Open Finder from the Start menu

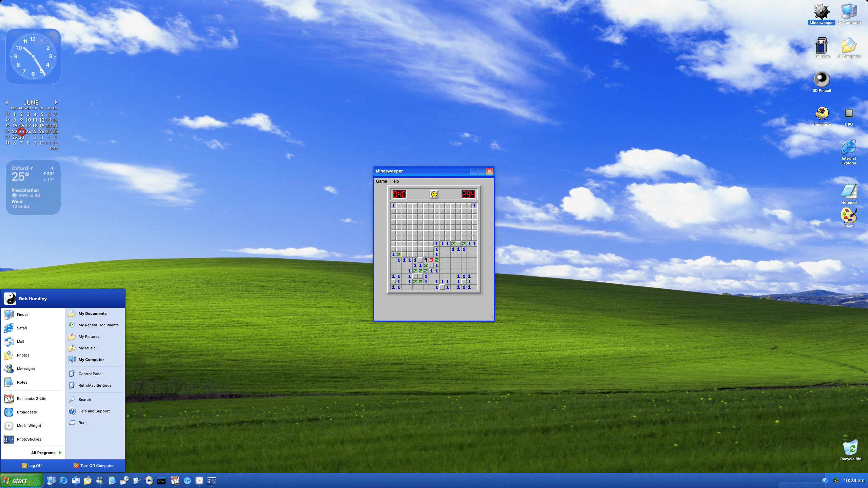(33, 314)
